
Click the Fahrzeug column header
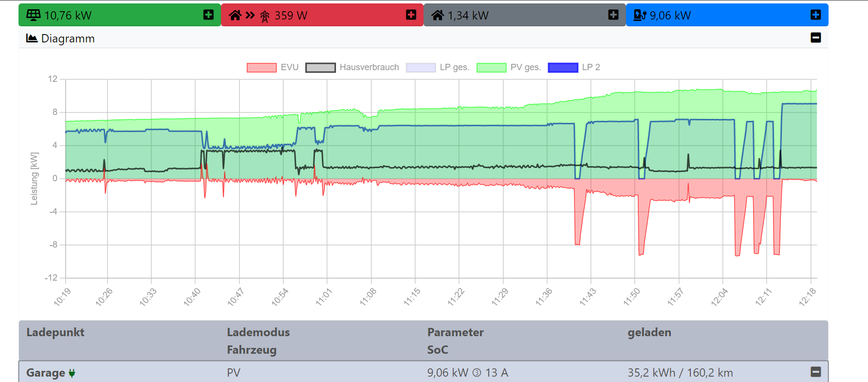252,350
